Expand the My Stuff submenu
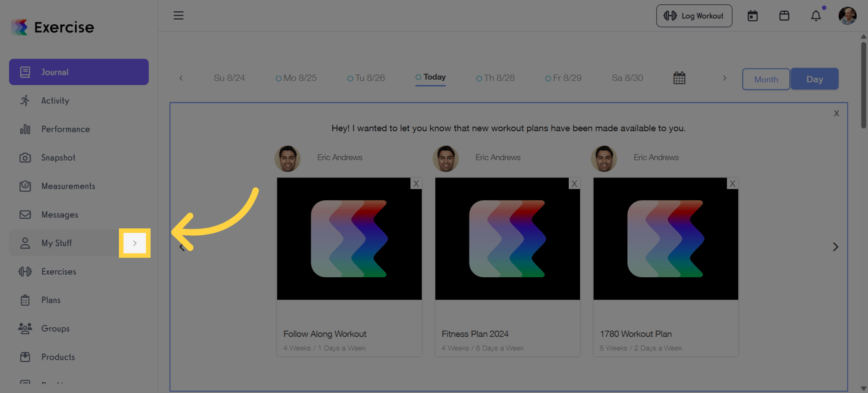 (135, 243)
